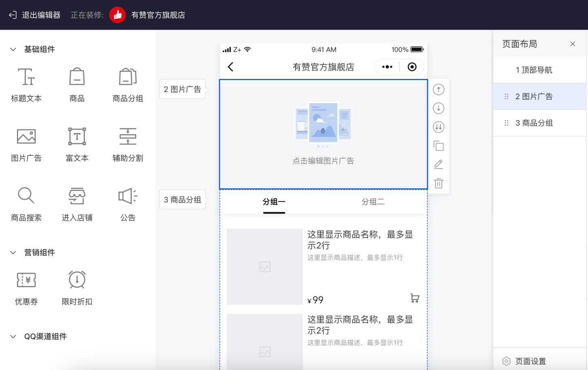The width and height of the screenshot is (588, 370).
Task: Click 有赞官方旗舰店 title in phone preview
Action: [323, 67]
